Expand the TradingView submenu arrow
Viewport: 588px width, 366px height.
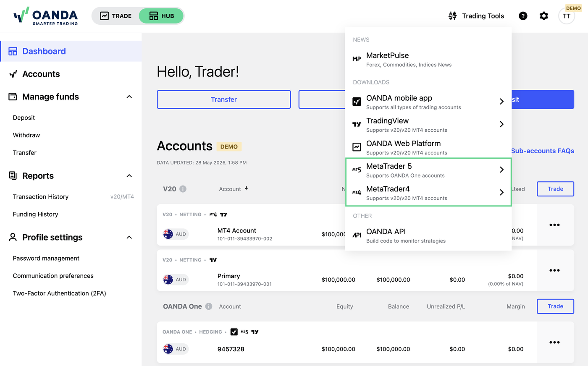click(501, 124)
